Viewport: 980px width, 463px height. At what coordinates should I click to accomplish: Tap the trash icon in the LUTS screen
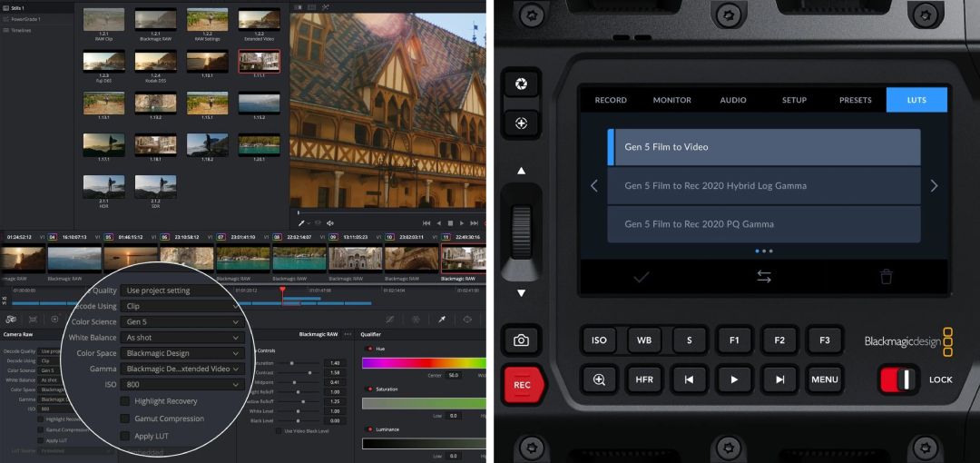pos(887,277)
